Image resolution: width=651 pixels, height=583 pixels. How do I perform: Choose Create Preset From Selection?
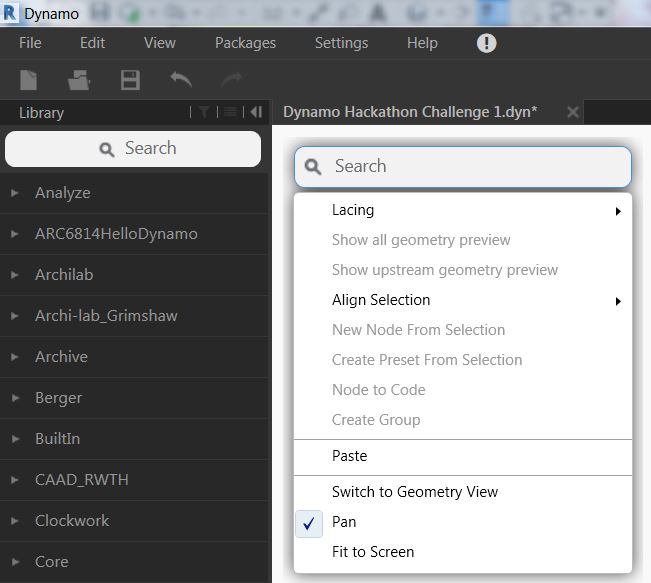tap(463, 360)
